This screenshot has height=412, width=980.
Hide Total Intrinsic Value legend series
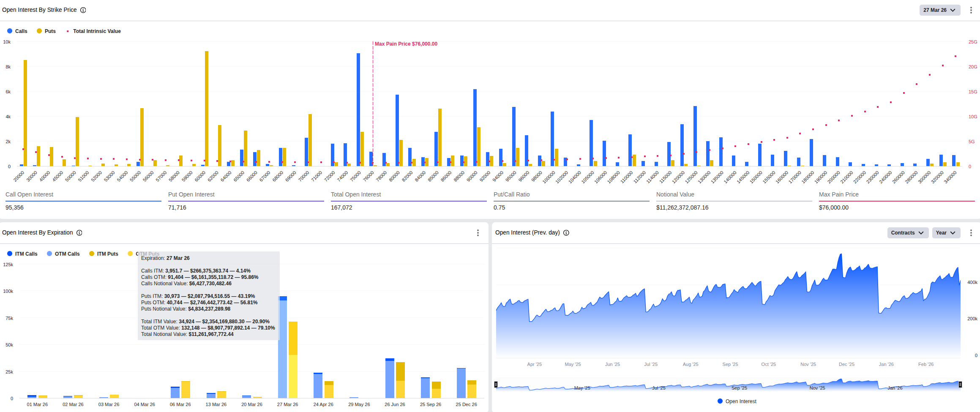93,31
